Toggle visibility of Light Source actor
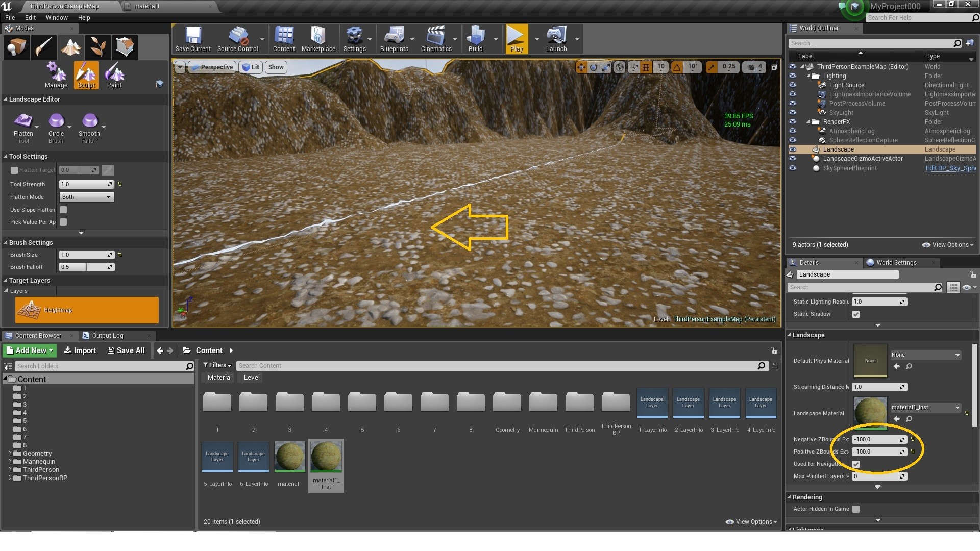 coord(793,85)
